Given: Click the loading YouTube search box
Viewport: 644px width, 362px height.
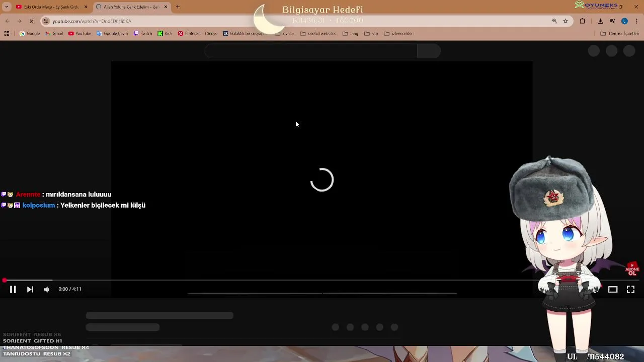Looking at the screenshot, I should (311, 51).
